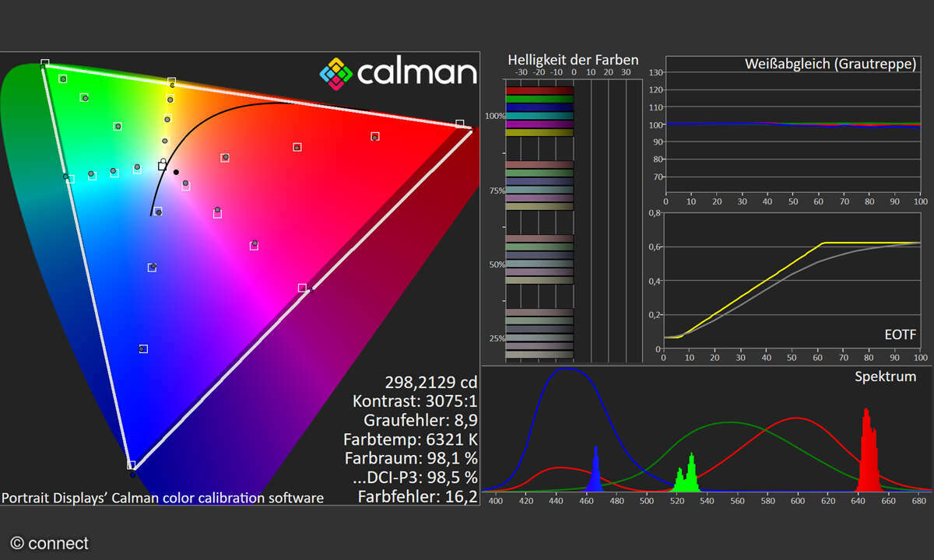Select the 'Farbtemp: 6321 K' reading

[410, 439]
